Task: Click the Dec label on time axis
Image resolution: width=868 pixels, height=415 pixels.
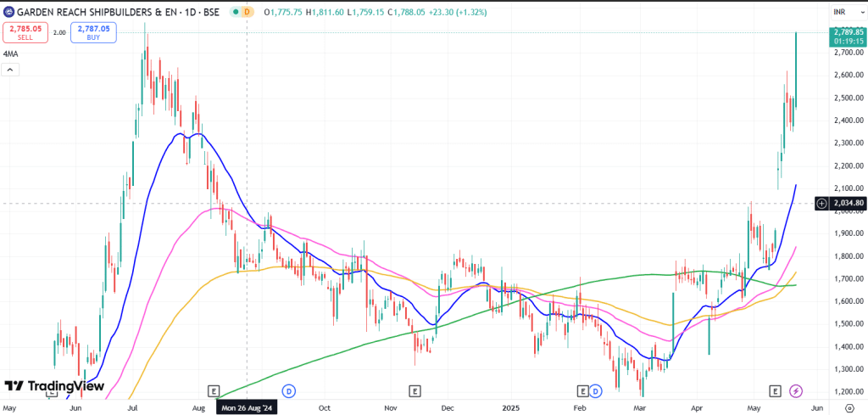Action: pyautogui.click(x=448, y=408)
